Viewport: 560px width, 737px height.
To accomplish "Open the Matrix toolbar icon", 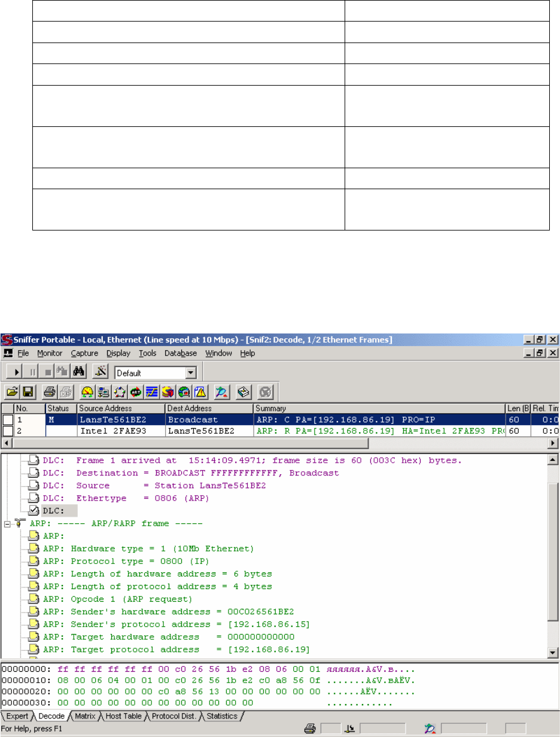I will 119,392.
